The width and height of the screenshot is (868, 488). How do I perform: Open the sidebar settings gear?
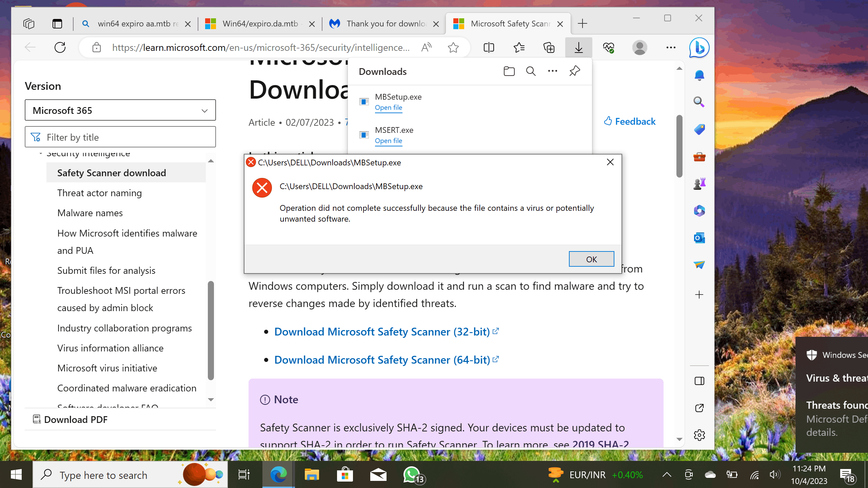click(699, 435)
